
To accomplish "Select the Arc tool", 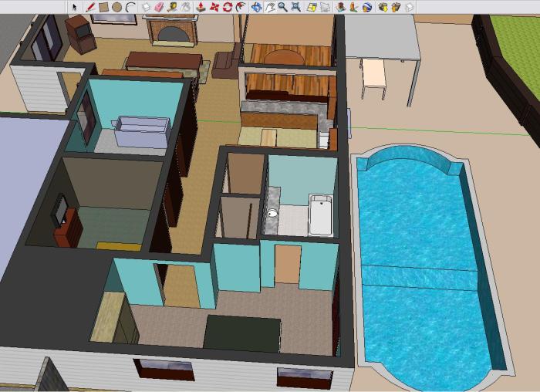I will click(130, 7).
